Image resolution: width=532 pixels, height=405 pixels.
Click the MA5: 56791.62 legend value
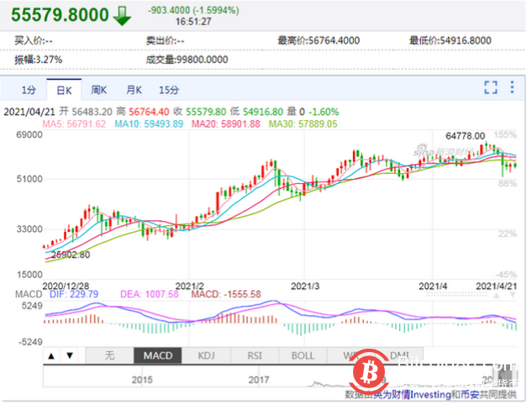click(x=74, y=124)
